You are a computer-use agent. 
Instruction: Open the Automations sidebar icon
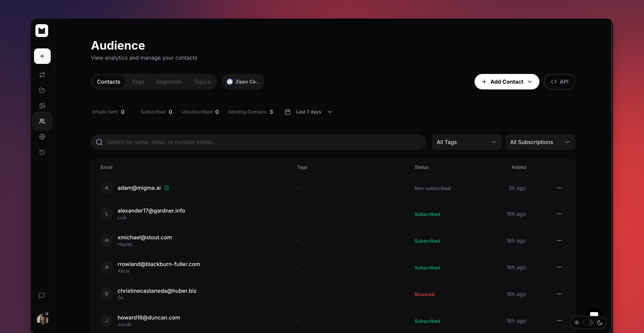point(42,74)
